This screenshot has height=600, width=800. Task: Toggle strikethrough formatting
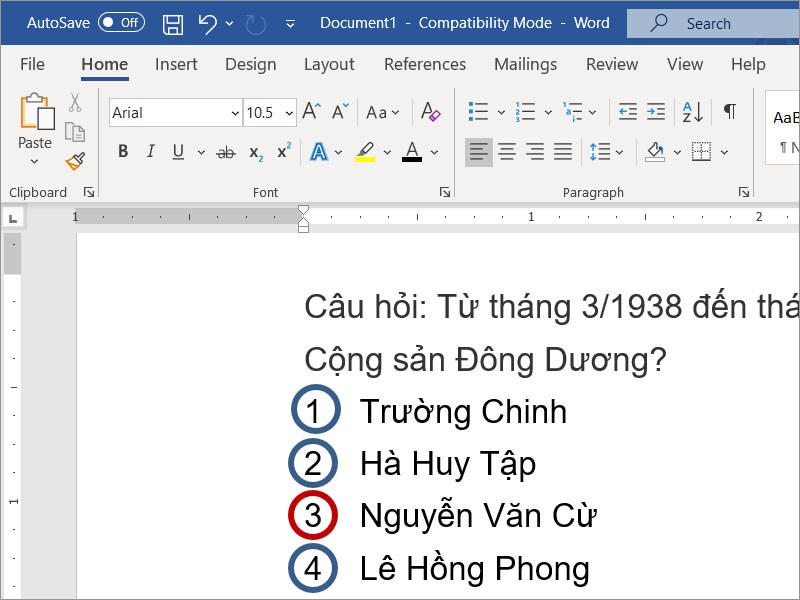pos(226,152)
